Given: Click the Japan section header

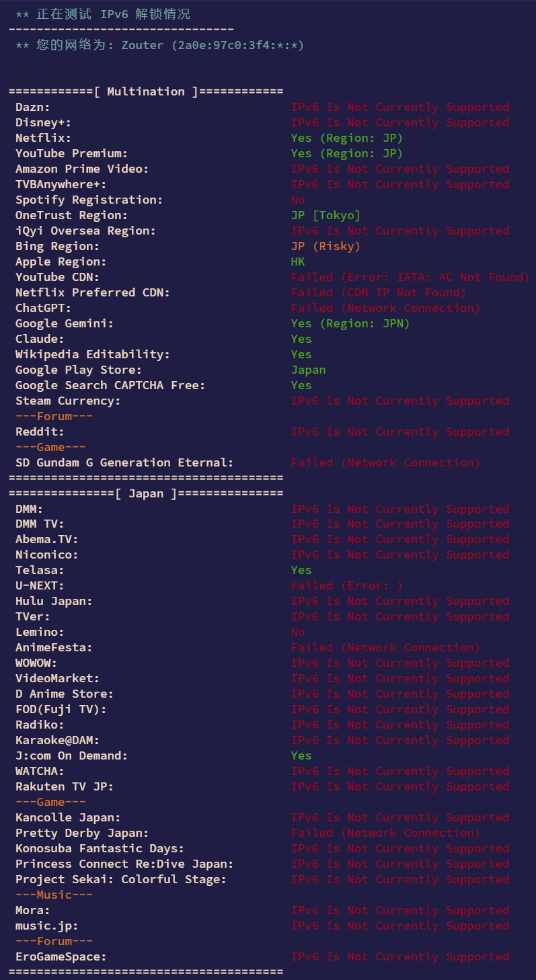Looking at the screenshot, I should coord(146,493).
